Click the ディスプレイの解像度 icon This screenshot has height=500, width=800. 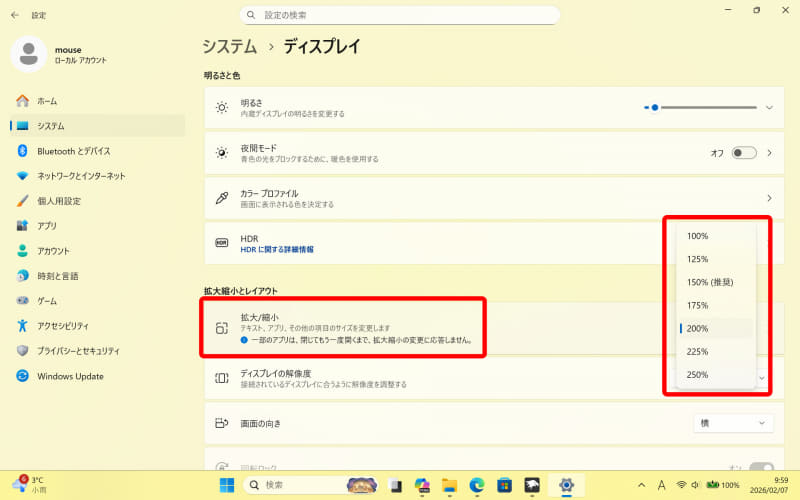point(221,378)
